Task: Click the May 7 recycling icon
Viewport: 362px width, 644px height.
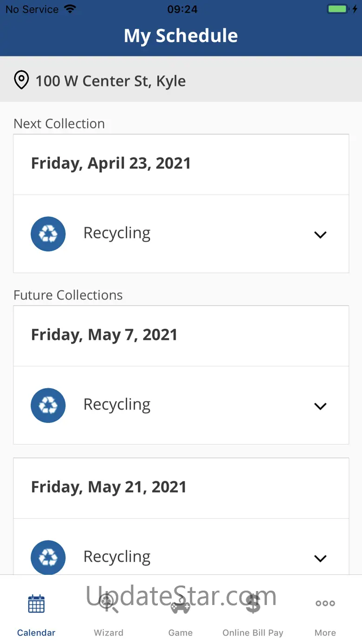Action: point(48,405)
